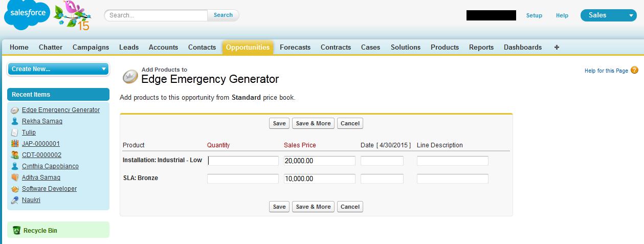This screenshot has height=244, width=644.
Task: Click the Tulip document icon
Action: click(15, 132)
